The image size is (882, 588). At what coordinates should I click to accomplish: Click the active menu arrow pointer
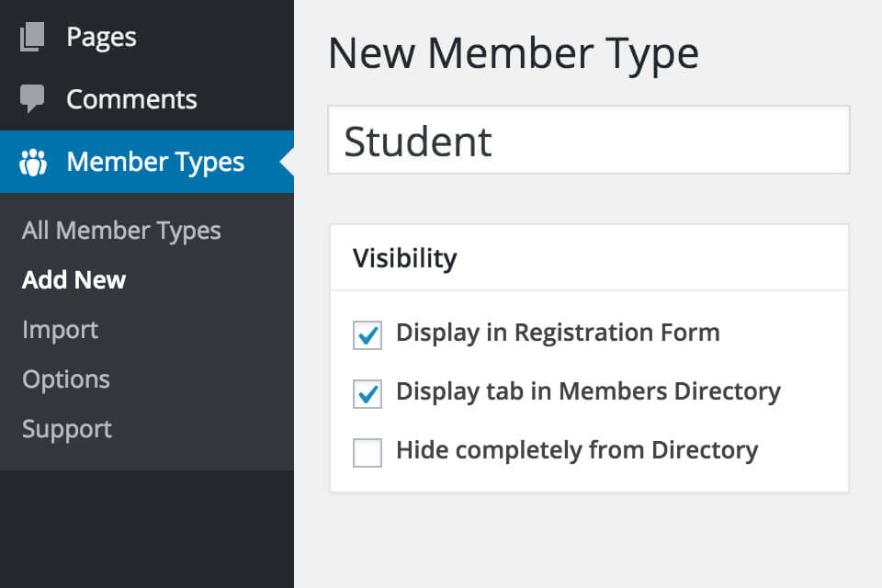[x=287, y=162]
